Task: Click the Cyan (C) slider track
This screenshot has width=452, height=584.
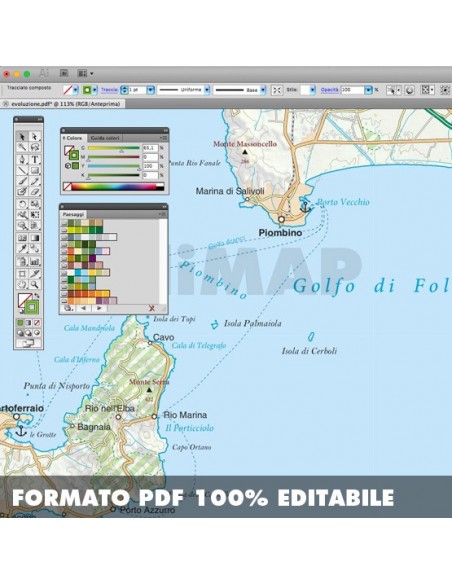Action: pyautogui.click(x=114, y=148)
